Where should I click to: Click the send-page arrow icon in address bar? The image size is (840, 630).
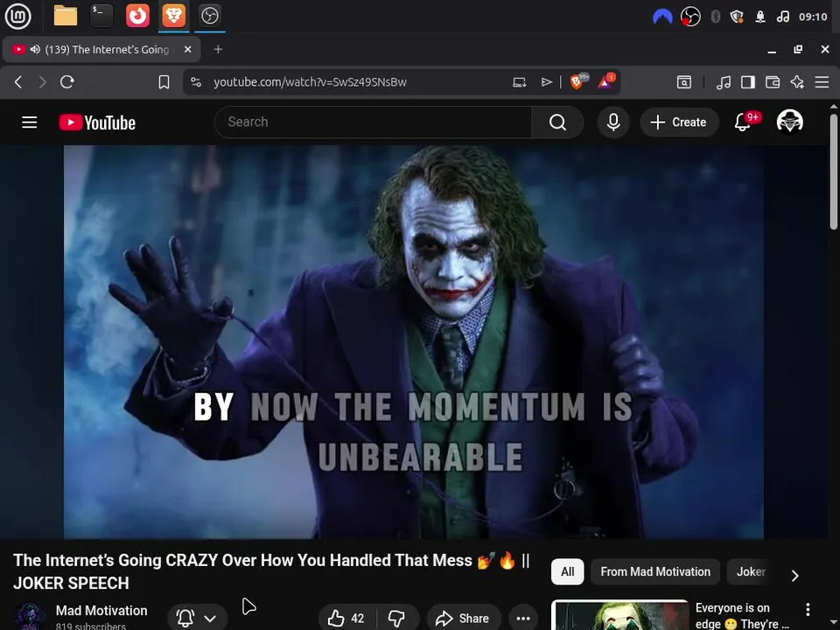[546, 82]
